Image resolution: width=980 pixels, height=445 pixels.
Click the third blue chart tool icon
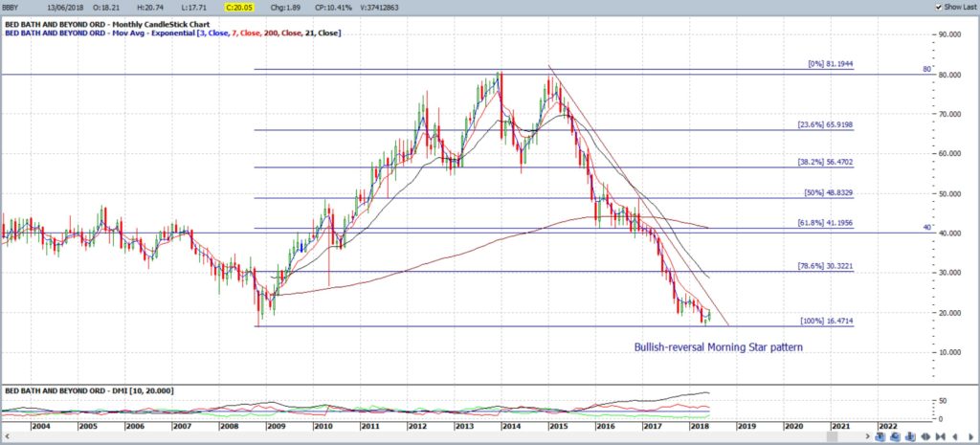point(910,436)
